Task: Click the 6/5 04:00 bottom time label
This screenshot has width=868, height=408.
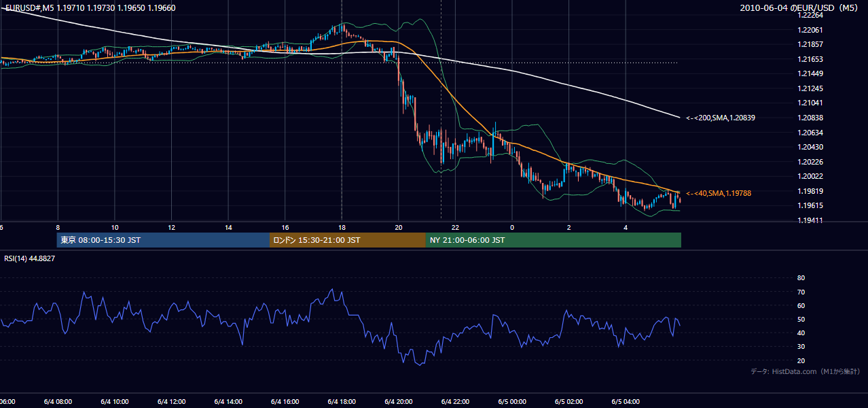Action: [x=626, y=401]
